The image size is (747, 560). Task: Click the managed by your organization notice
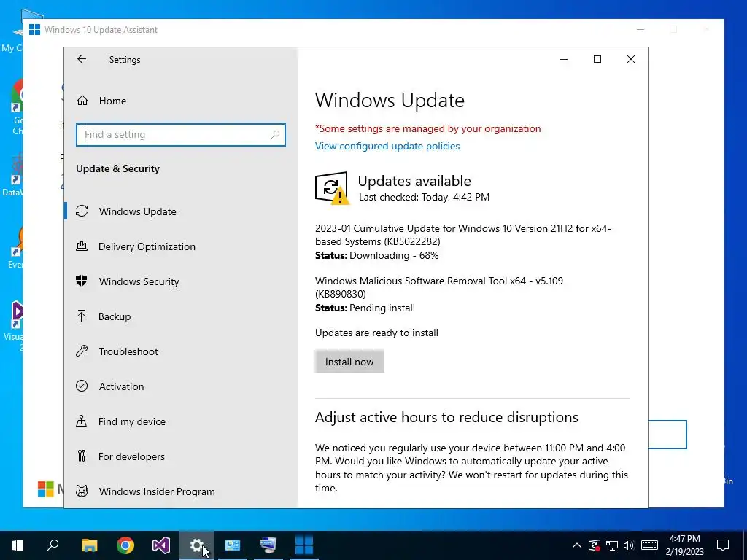(427, 128)
